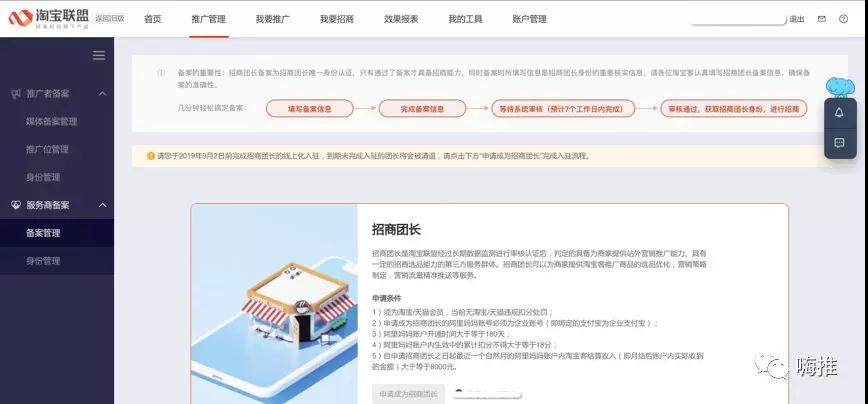Click the 淘宝联盟 logo
868x404 pixels.
tap(49, 18)
